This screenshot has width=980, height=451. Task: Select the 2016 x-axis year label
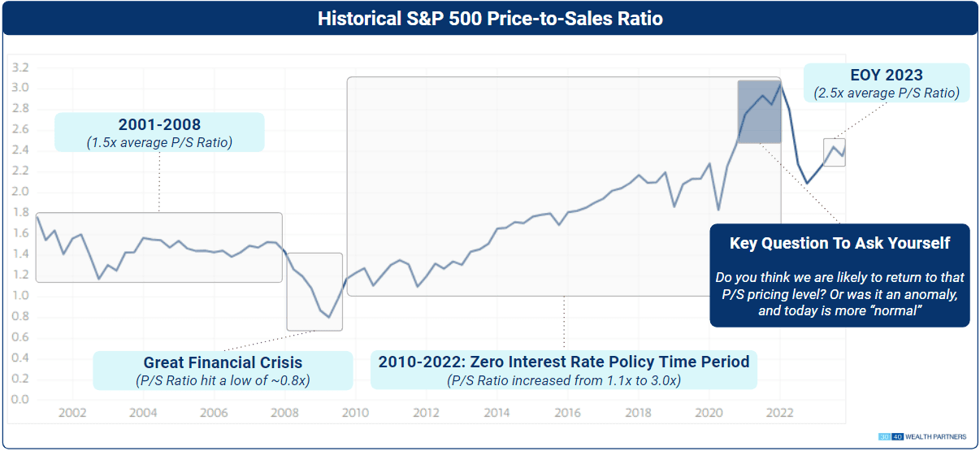[x=568, y=413]
